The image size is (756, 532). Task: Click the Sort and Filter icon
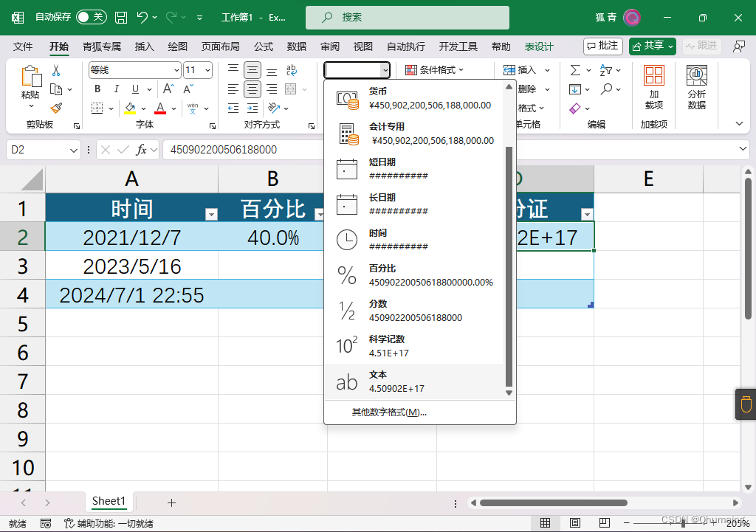coord(605,70)
